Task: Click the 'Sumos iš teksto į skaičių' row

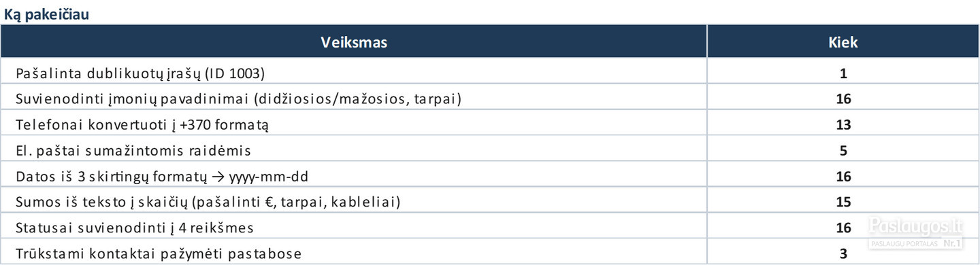Action: click(x=490, y=202)
